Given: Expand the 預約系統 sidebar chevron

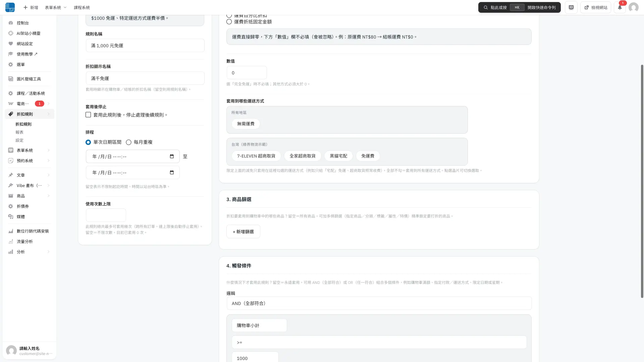Looking at the screenshot, I should (49, 161).
